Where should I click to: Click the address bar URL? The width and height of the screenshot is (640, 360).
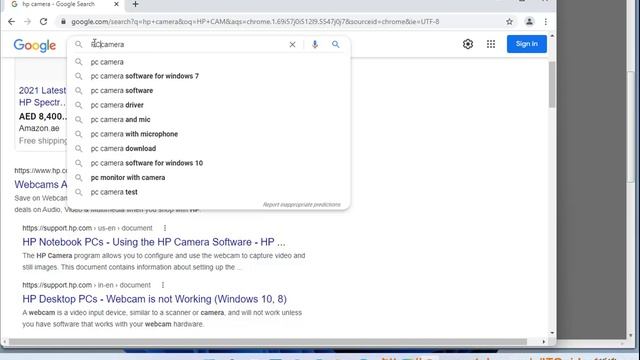tap(255, 22)
